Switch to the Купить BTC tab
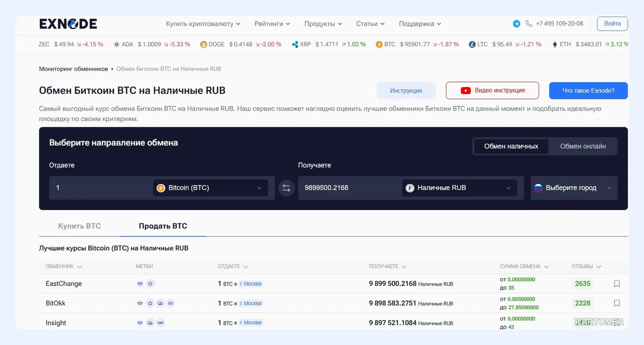 pyautogui.click(x=79, y=226)
